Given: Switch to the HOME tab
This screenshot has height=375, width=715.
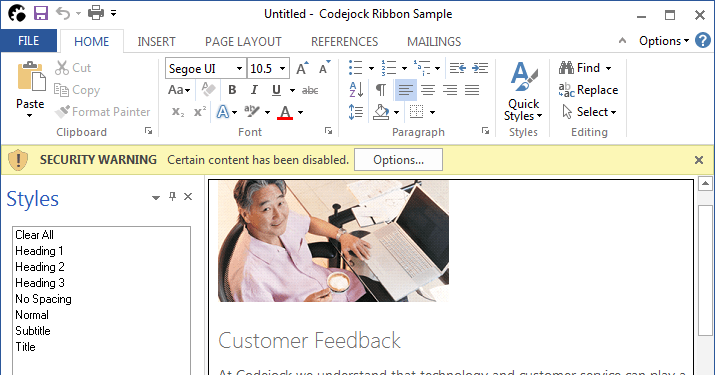Looking at the screenshot, I should pyautogui.click(x=92, y=42).
